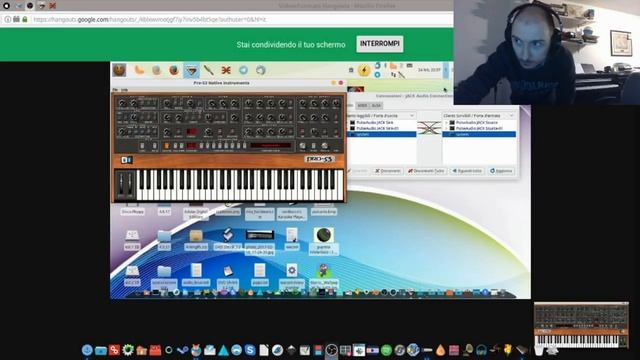Open the green gear icon in the dock

128,350
